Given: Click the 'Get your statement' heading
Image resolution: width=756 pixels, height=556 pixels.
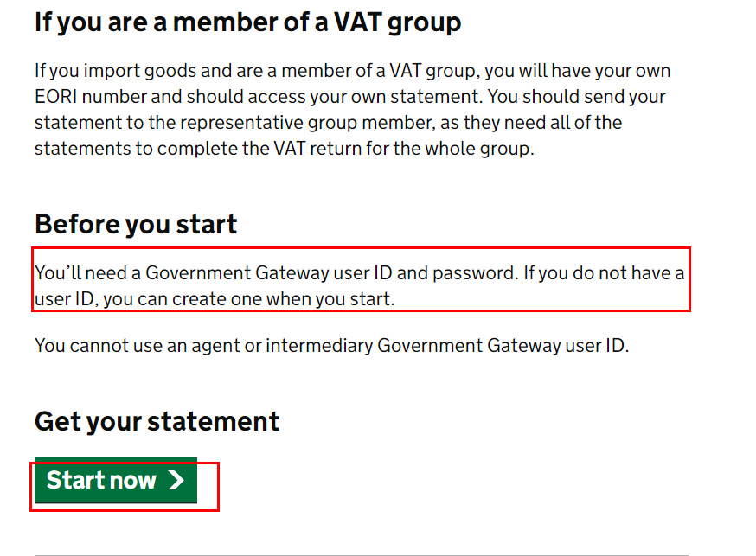Looking at the screenshot, I should click(157, 422).
